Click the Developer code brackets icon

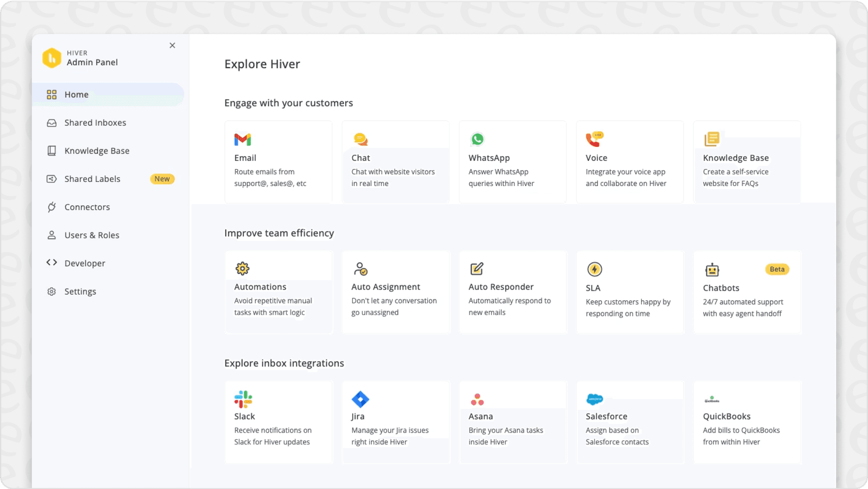pos(52,263)
